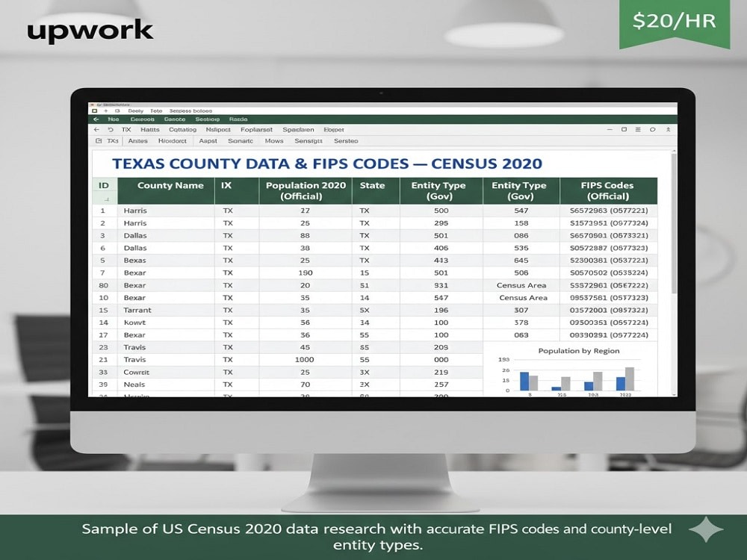Click the row ID cell 39
Screen dimensions: 747x560
tap(103, 385)
